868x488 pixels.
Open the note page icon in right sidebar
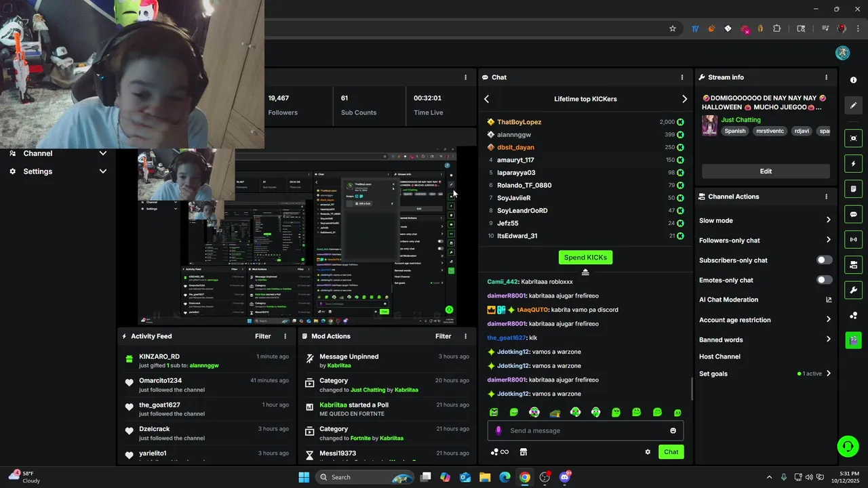tap(853, 188)
